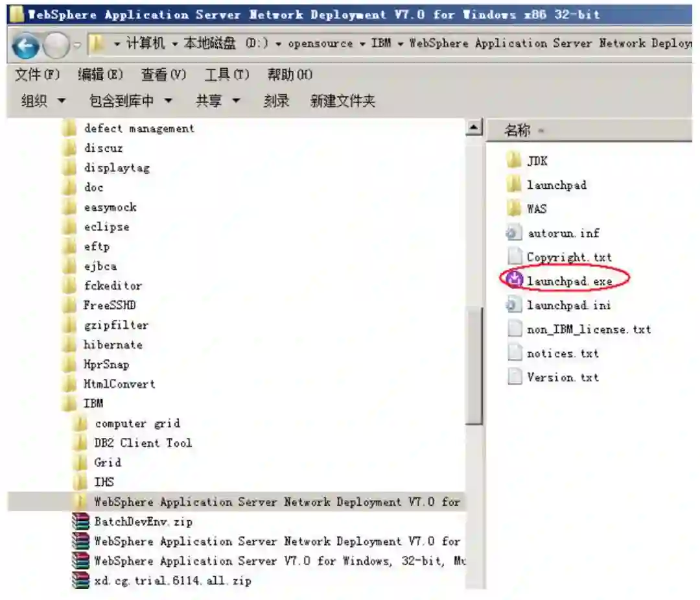Open the 包含到库中 dropdown

[x=130, y=101]
